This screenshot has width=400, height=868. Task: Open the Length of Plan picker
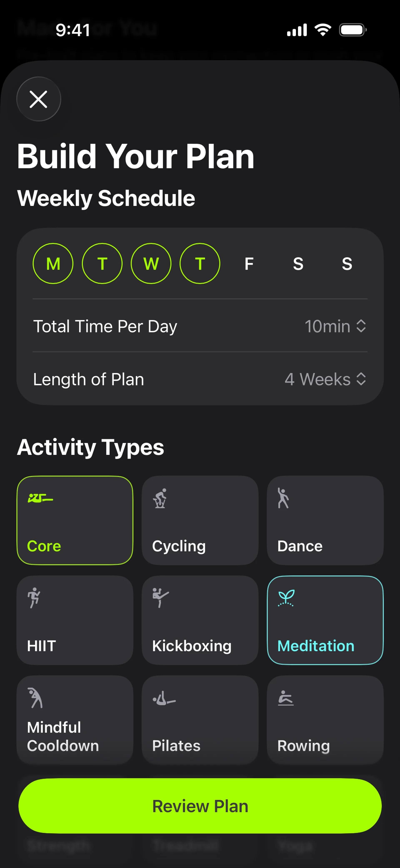pos(325,379)
